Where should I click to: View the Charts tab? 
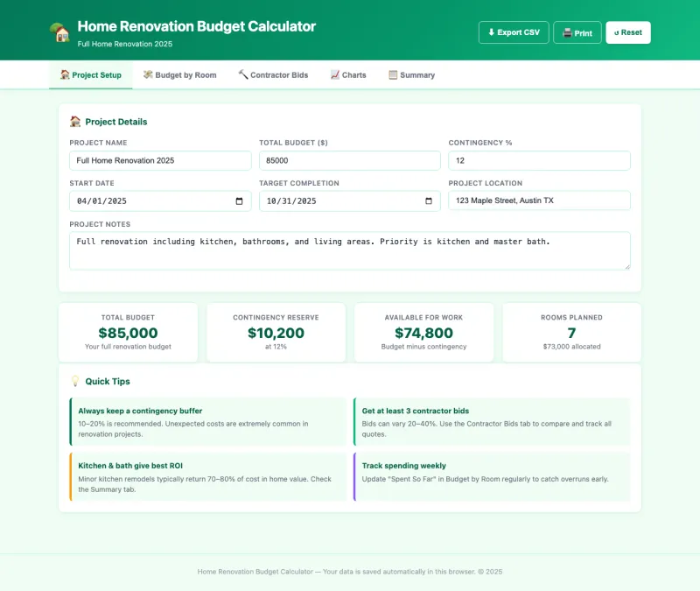(x=348, y=75)
